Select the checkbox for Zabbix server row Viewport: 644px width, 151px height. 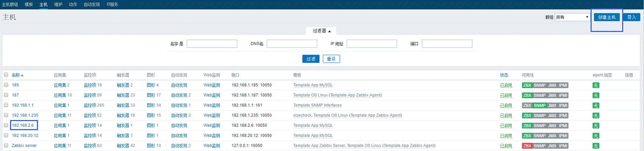coord(6,145)
